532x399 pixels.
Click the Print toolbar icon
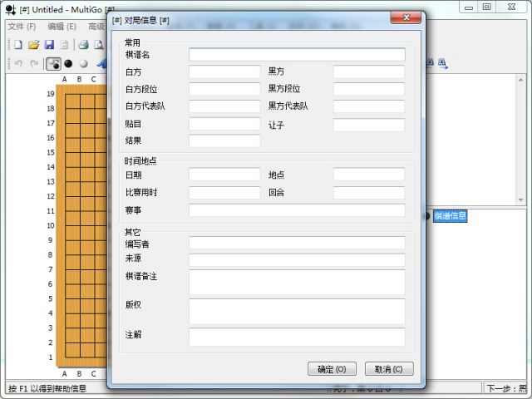click(84, 44)
